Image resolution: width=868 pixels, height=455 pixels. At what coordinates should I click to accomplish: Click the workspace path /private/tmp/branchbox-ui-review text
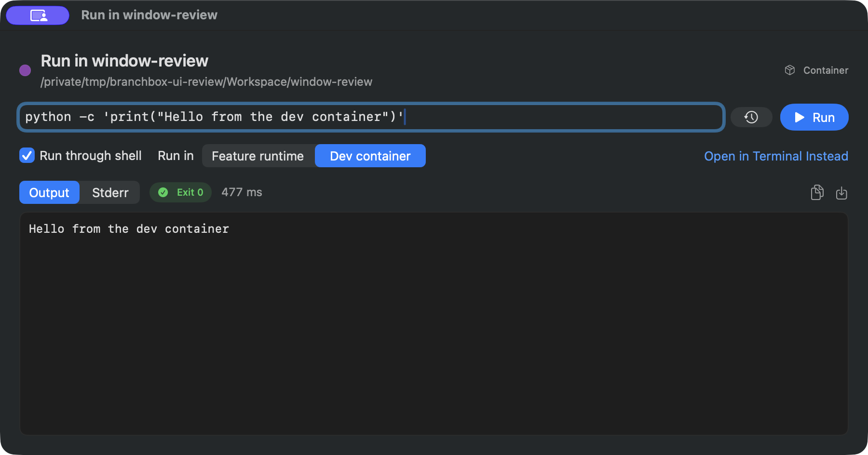coord(206,82)
